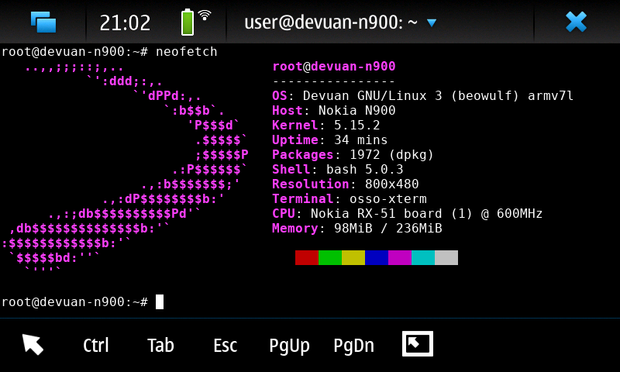Click the 'Shell: bash 5.0.3' line

pos(338,169)
